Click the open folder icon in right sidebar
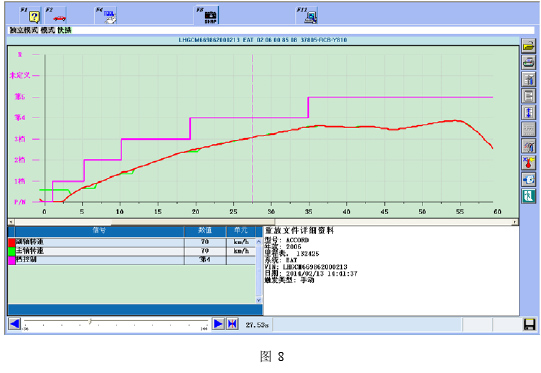The image size is (541, 373). pos(528,46)
